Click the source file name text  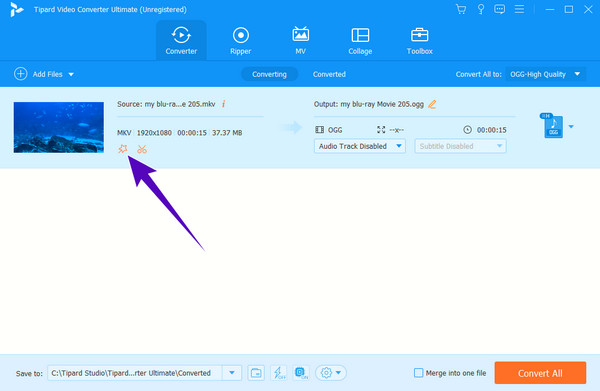[180, 104]
